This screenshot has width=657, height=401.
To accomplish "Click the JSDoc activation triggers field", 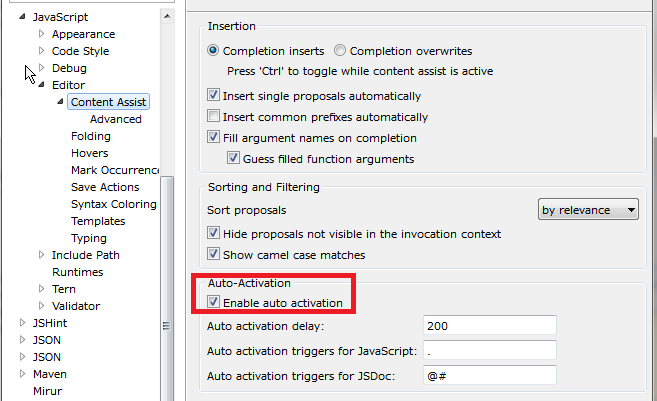I will pyautogui.click(x=490, y=376).
